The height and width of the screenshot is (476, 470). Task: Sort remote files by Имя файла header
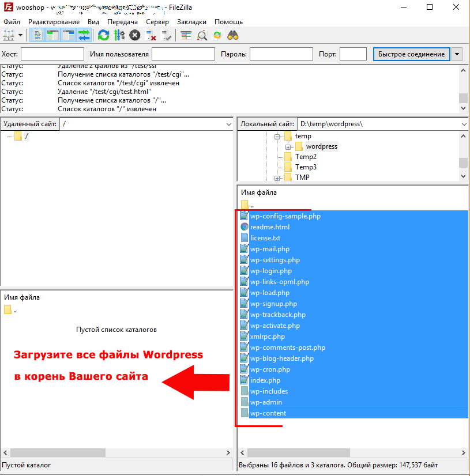pyautogui.click(x=22, y=297)
